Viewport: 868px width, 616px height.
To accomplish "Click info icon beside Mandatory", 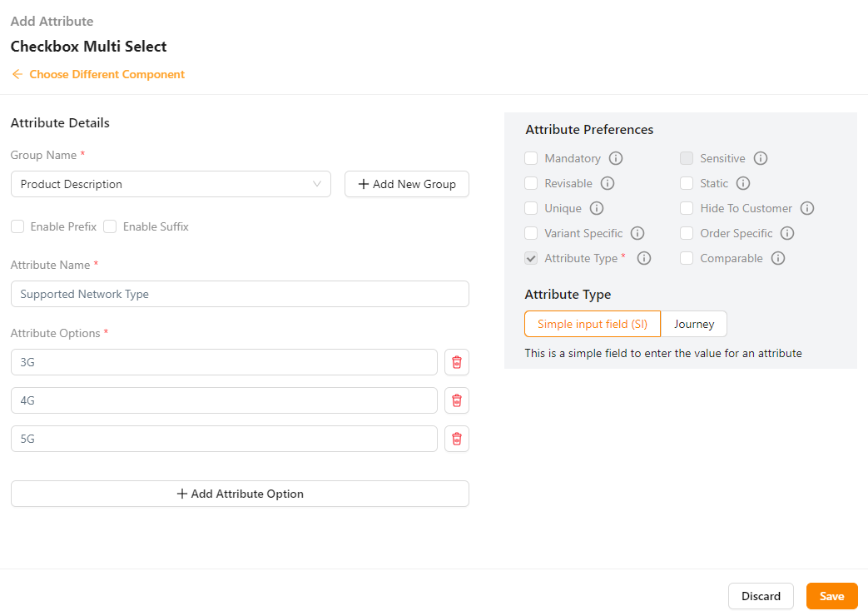I will [616, 158].
